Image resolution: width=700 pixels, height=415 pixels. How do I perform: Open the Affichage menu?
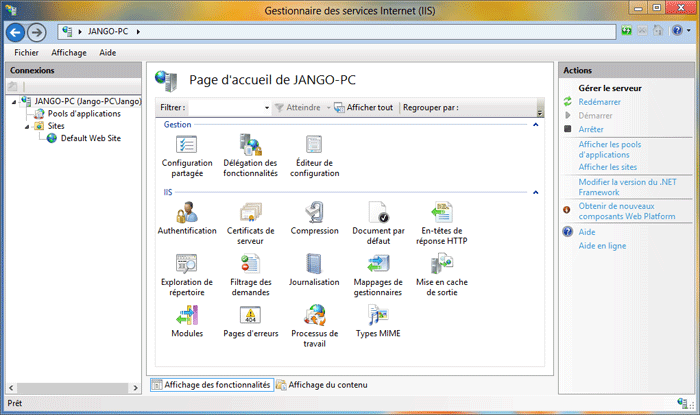pyautogui.click(x=69, y=53)
